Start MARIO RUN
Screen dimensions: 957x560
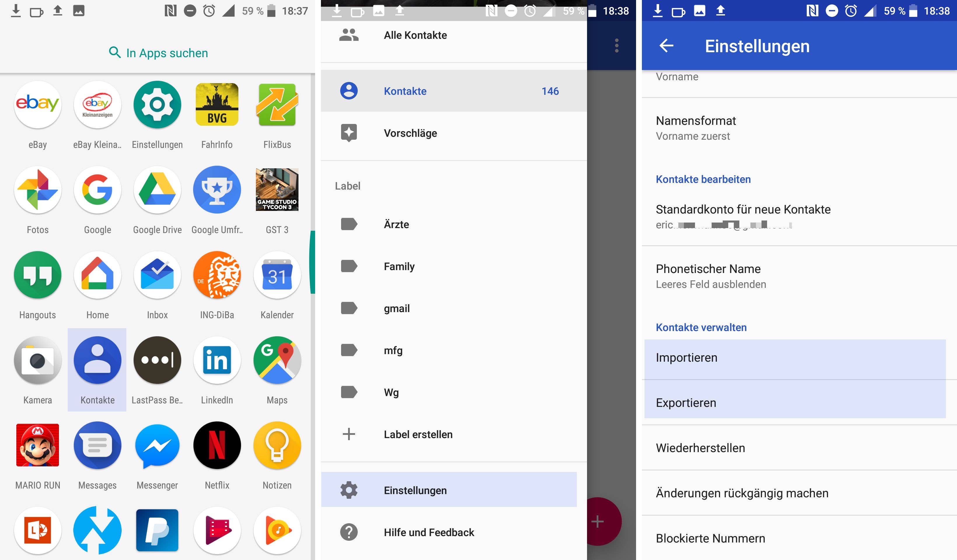37,445
